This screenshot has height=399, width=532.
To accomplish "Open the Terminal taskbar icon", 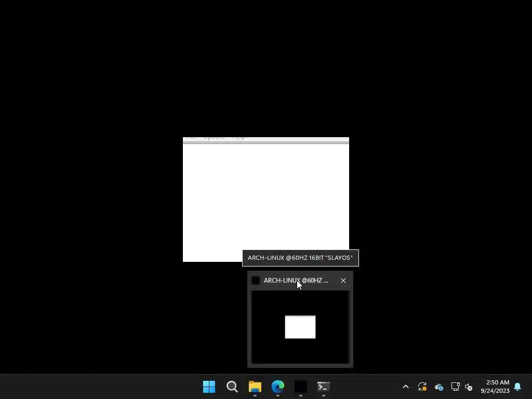I will pyautogui.click(x=323, y=387).
